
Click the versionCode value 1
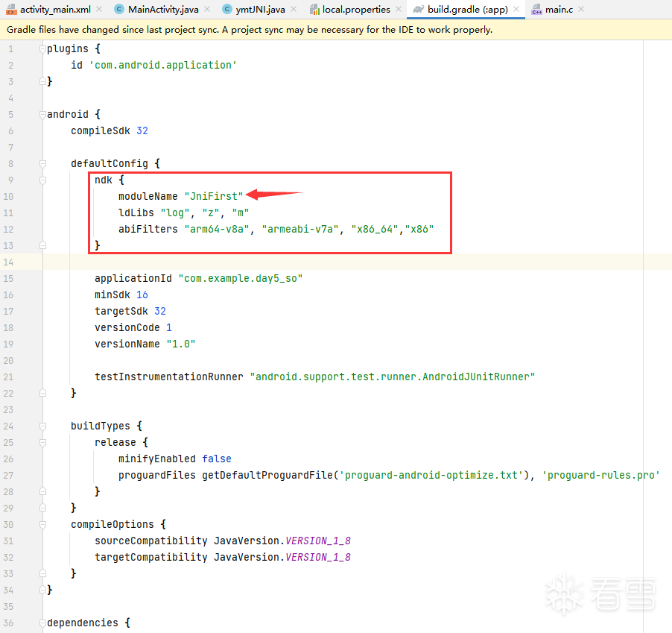click(169, 327)
